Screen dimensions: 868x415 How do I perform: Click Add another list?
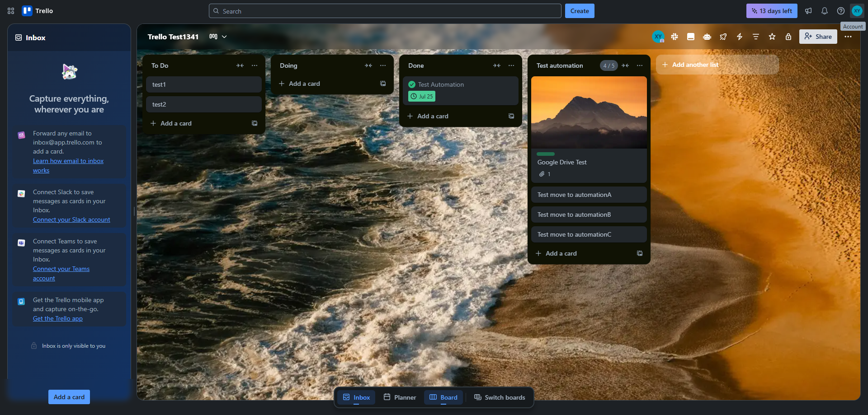(717, 65)
